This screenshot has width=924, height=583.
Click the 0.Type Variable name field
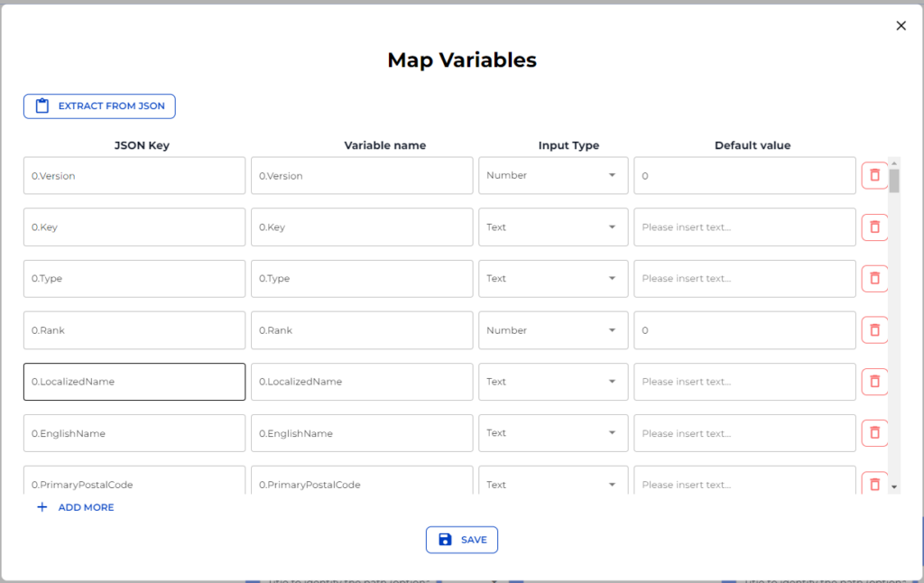click(362, 279)
